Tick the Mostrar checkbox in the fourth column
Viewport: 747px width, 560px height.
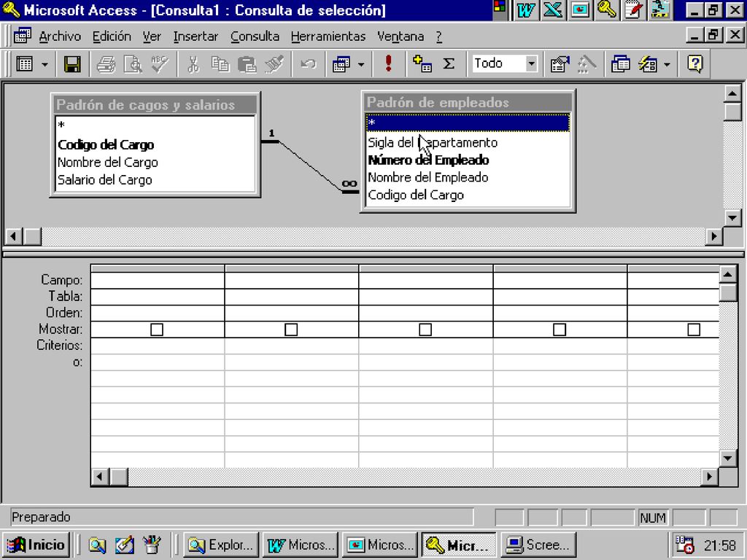pos(560,330)
